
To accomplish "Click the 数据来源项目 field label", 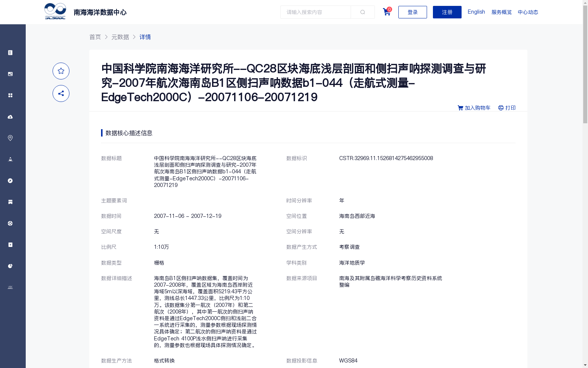I will [302, 278].
